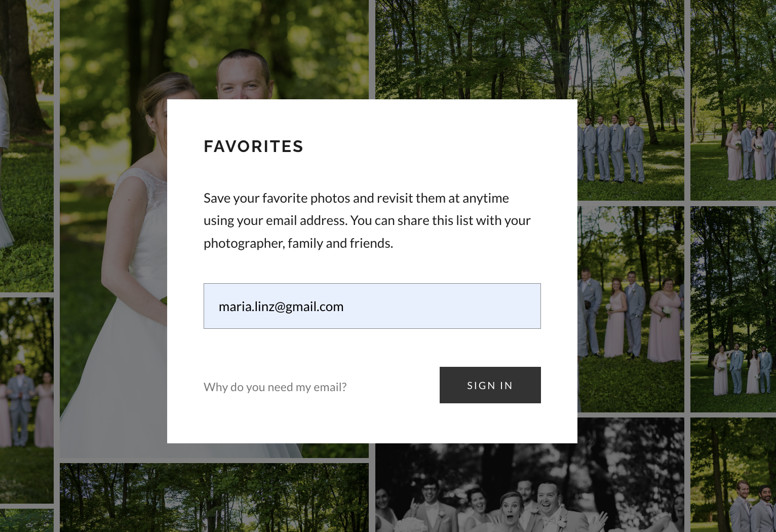Click the favorites description paragraph text
The height and width of the screenshot is (532, 776).
point(367,220)
